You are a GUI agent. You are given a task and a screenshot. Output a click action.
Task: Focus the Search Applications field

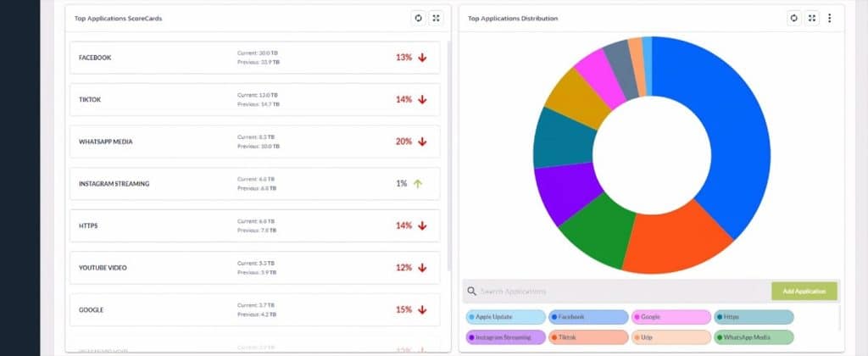click(x=617, y=292)
